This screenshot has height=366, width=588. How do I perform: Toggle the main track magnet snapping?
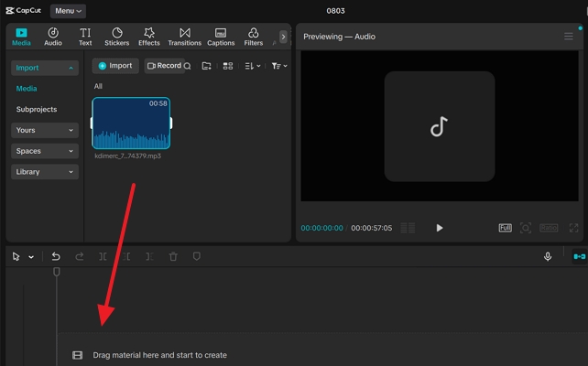[580, 256]
